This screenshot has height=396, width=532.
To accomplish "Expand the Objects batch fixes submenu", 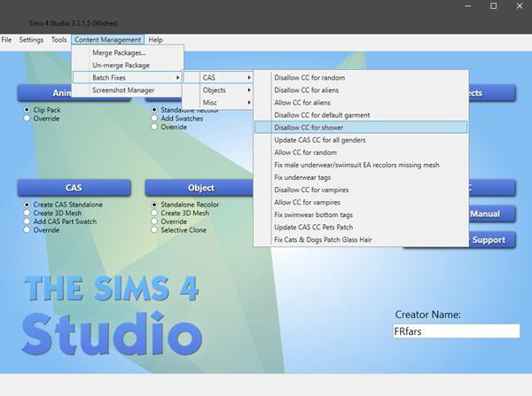I will (218, 90).
